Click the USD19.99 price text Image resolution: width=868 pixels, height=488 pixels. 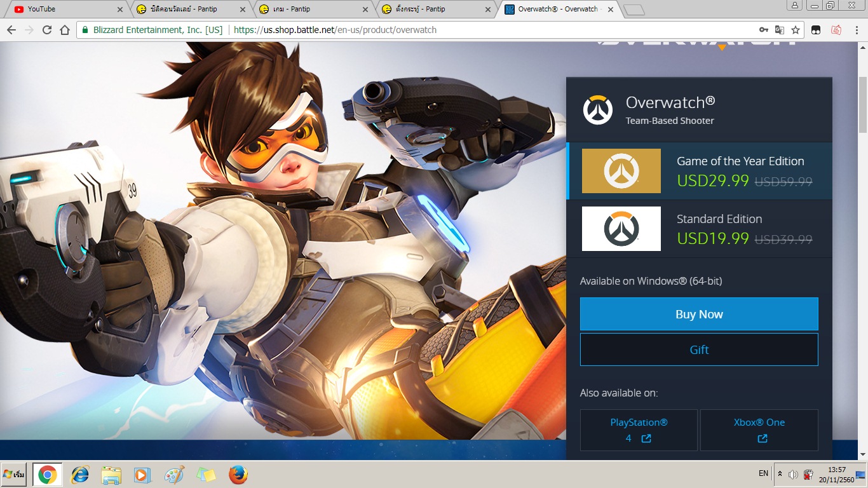713,238
